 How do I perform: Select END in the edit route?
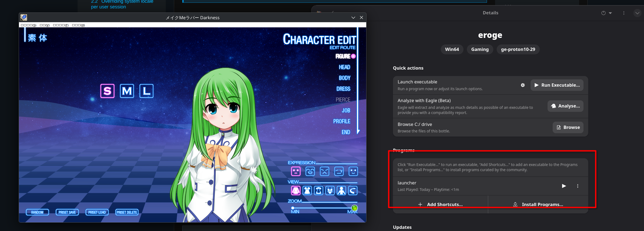346,132
